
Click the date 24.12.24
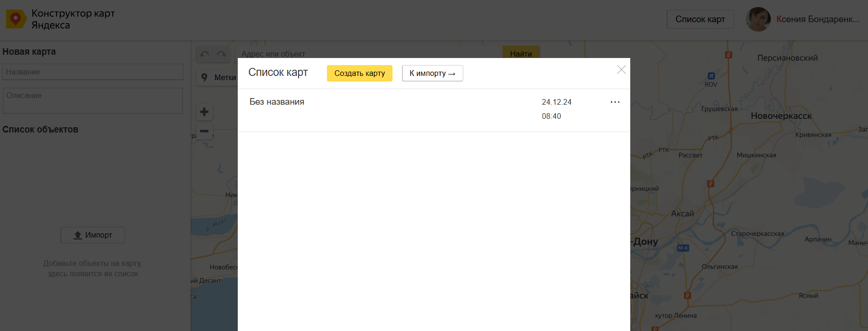(557, 102)
